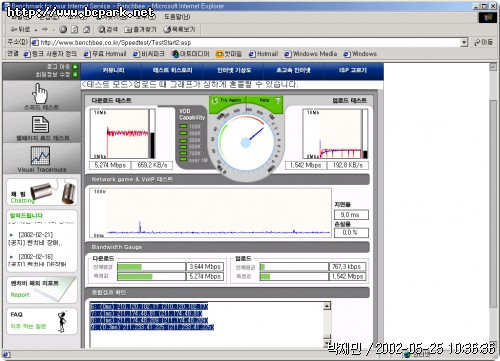Viewport: 500px width, 361px height.
Task: Open the Back button history dropdown arrow
Action: tap(36, 30)
